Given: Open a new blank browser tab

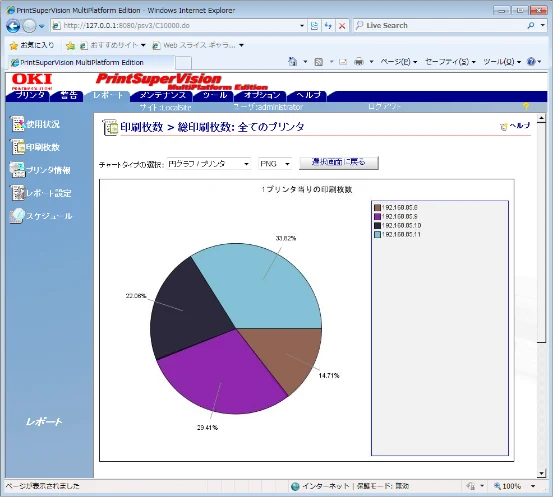Looking at the screenshot, I should (183, 63).
